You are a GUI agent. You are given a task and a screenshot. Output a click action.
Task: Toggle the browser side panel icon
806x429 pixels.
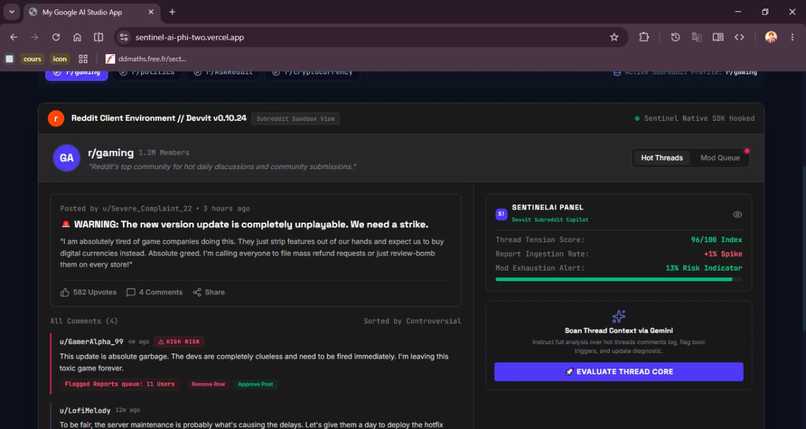[718, 37]
